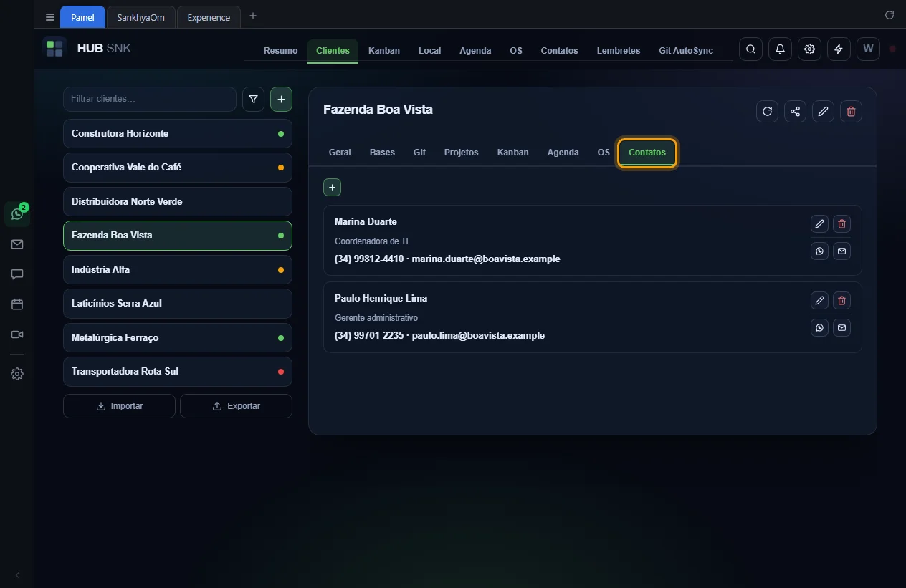Open the calendar icon in left sidebar

point(17,304)
